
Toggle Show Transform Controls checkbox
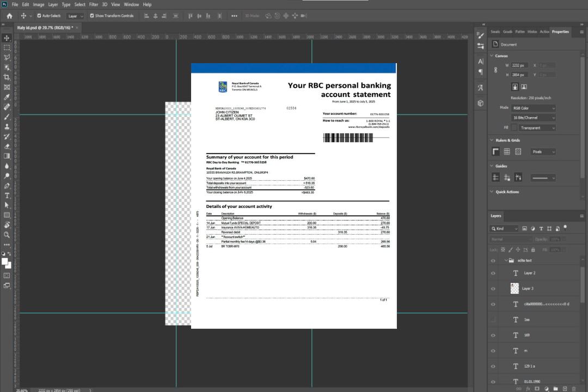coord(92,16)
